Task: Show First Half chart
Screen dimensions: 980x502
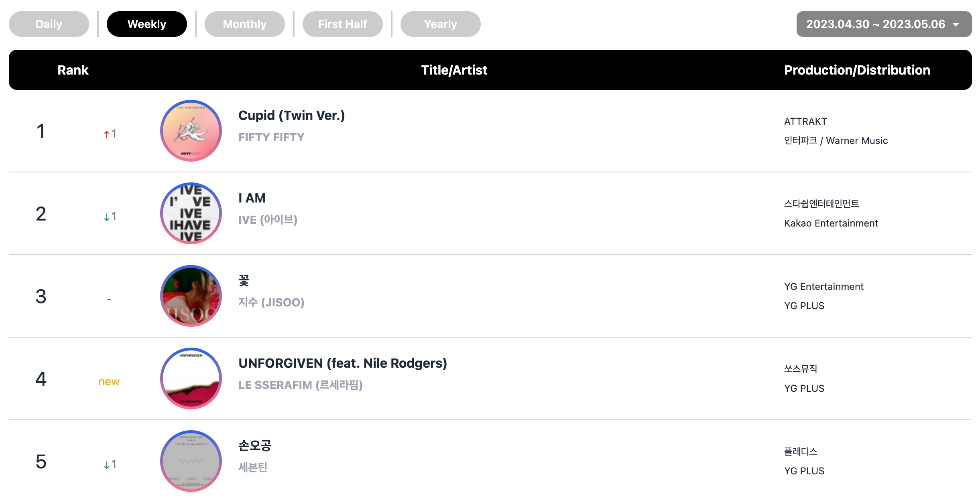Action: click(x=343, y=24)
